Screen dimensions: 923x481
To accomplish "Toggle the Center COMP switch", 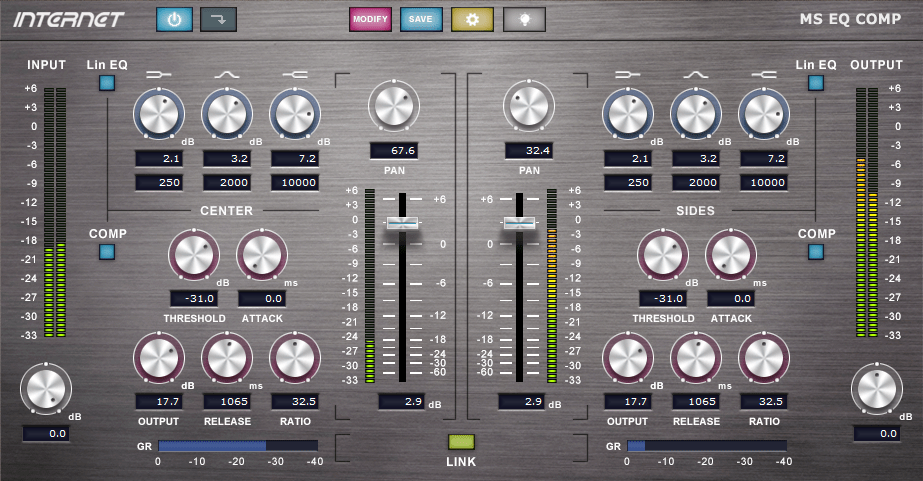I will [x=106, y=251].
